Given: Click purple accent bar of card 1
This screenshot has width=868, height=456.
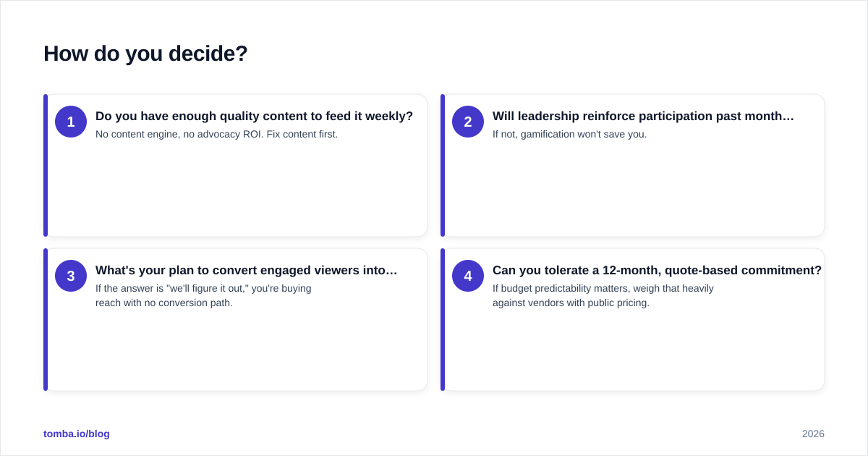Looking at the screenshot, I should click(x=46, y=165).
